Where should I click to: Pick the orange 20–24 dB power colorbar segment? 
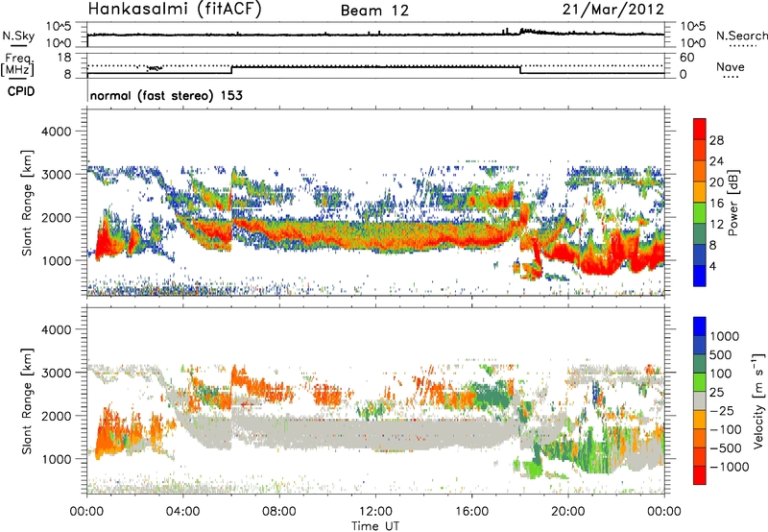tap(700, 172)
